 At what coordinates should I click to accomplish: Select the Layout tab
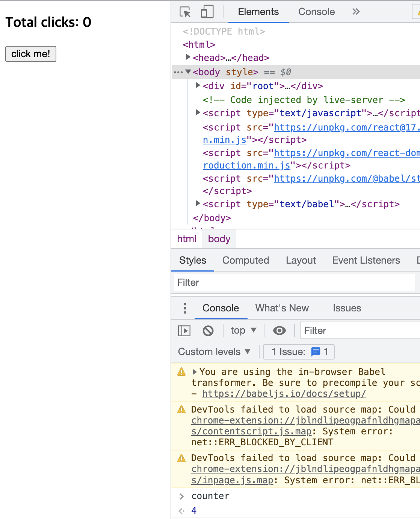(301, 260)
